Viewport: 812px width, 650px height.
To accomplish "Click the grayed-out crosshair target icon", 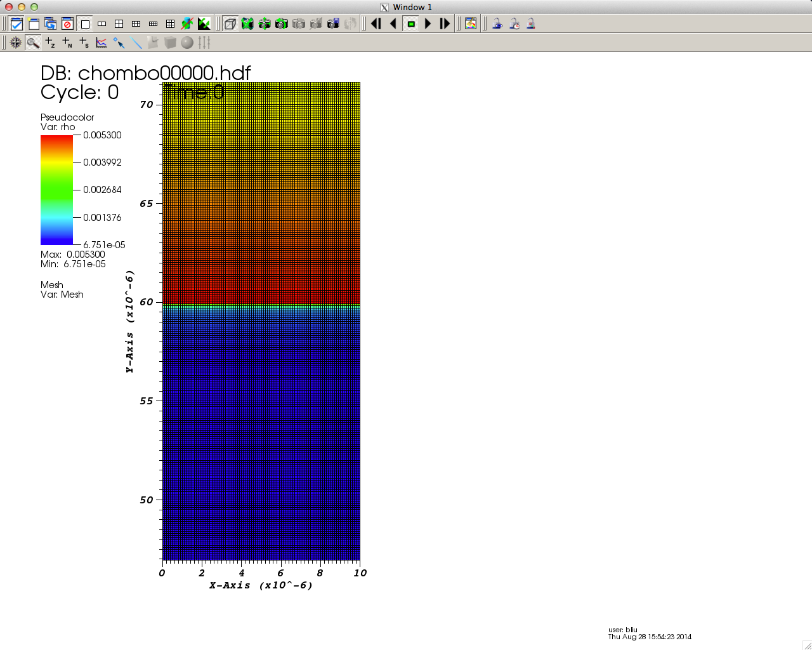I will click(350, 24).
